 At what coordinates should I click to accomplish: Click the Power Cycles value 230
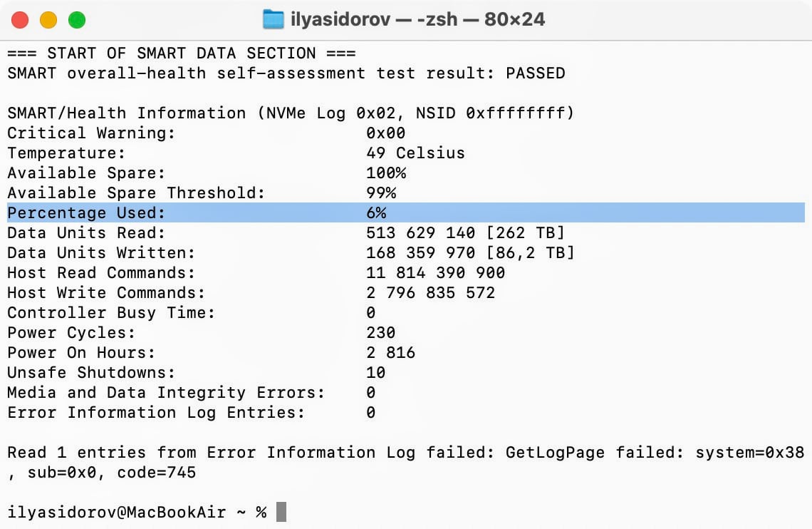tap(380, 332)
